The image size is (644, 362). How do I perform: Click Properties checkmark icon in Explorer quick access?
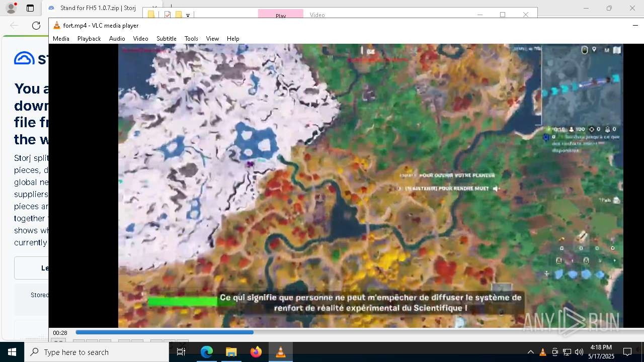[168, 15]
